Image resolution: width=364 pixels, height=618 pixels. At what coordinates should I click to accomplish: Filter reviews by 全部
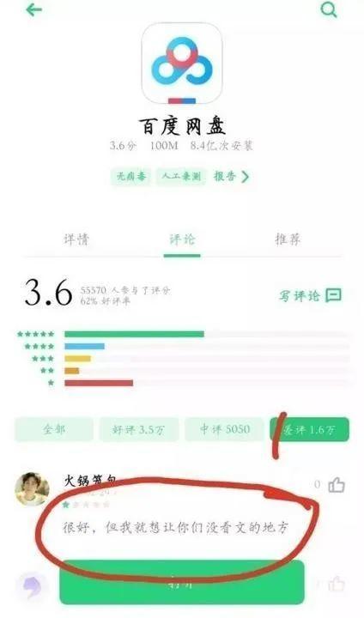click(x=54, y=429)
